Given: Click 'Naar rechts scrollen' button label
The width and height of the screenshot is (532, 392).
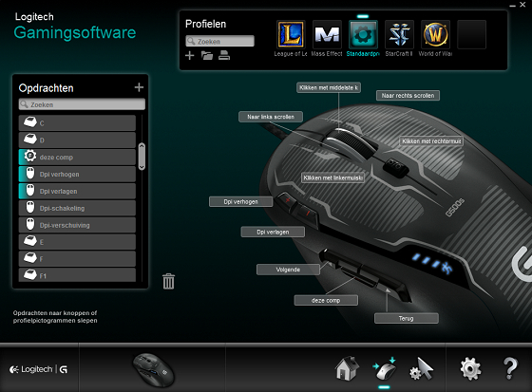Looking at the screenshot, I should [x=408, y=96].
